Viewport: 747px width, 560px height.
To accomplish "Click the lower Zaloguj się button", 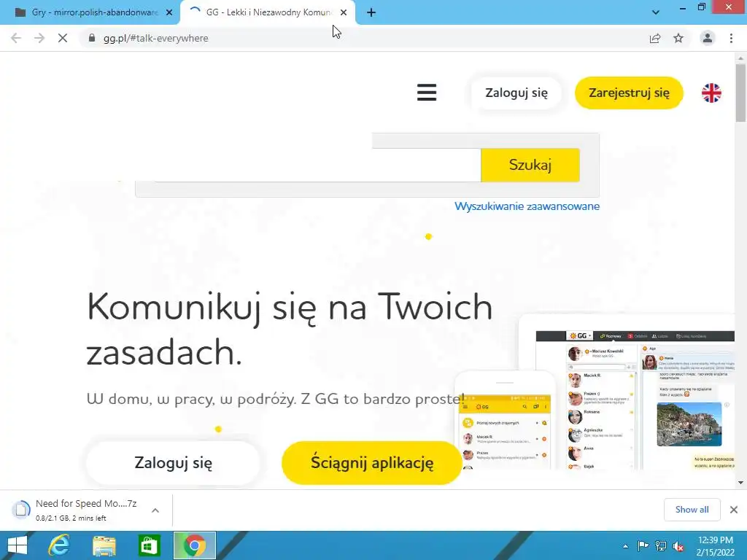I will (174, 463).
